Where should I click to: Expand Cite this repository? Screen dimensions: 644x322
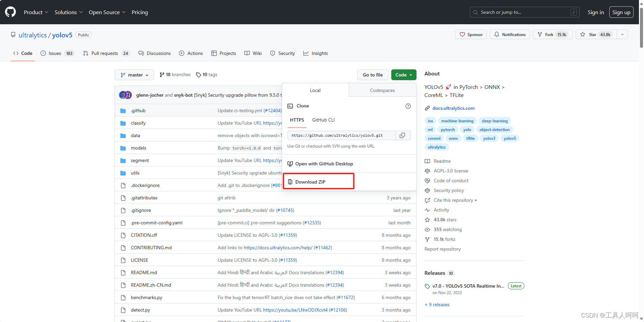click(455, 200)
